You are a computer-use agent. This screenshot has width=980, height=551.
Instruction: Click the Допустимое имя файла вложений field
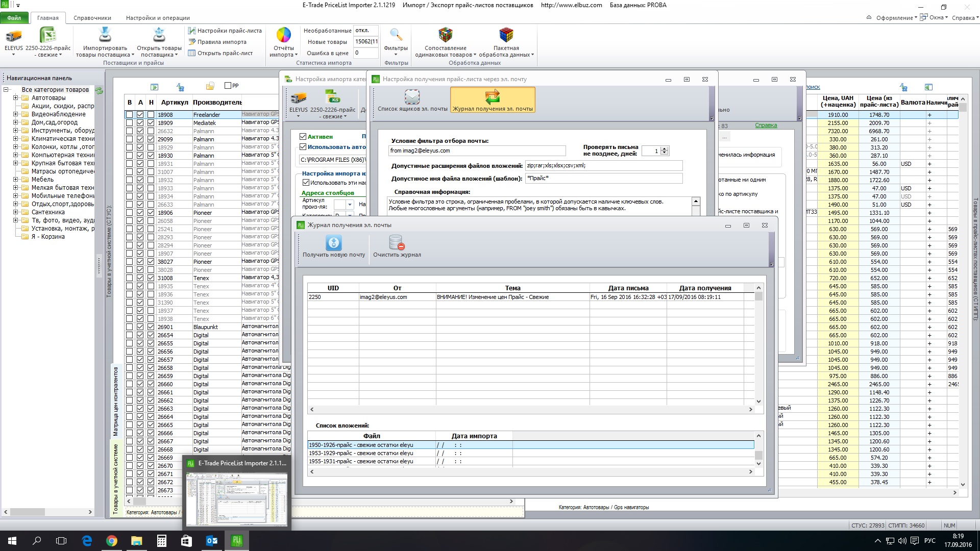coord(604,178)
